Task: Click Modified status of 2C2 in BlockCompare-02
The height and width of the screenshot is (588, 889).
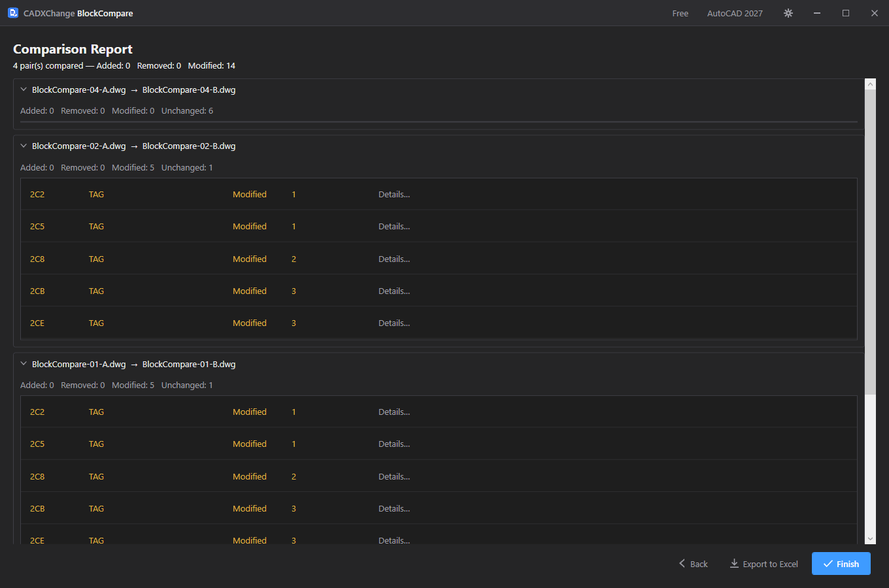Action: pyautogui.click(x=250, y=194)
